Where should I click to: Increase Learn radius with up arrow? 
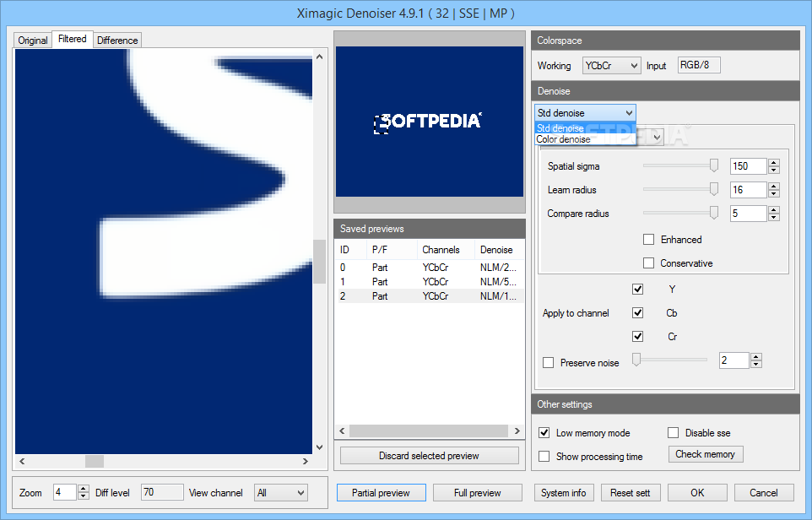774,187
